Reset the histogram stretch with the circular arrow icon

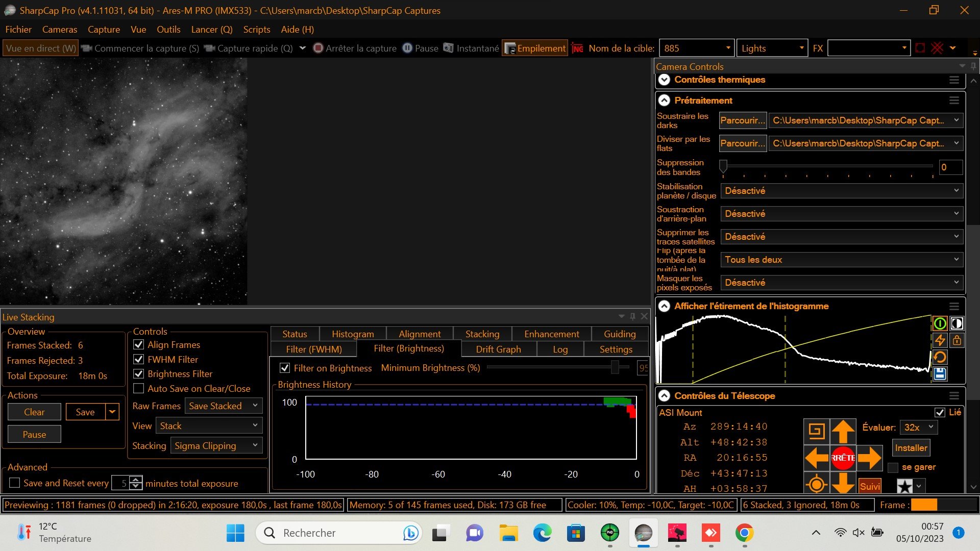click(x=940, y=357)
